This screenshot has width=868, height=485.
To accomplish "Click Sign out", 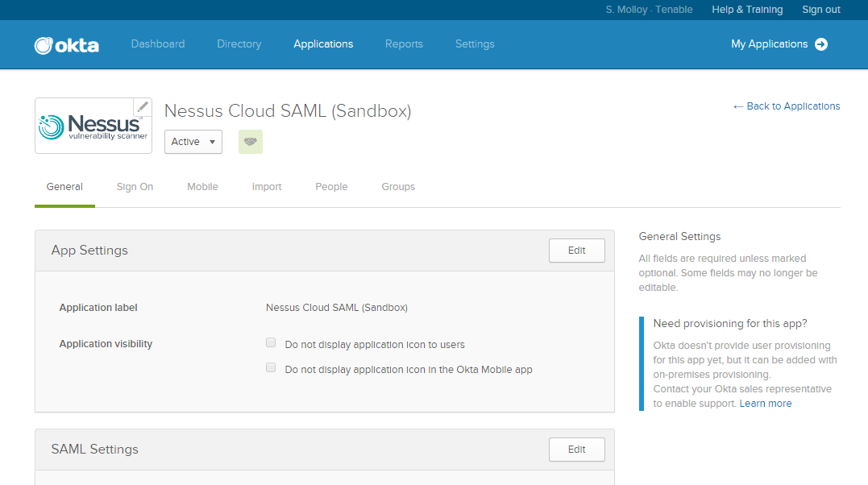I will click(x=821, y=10).
